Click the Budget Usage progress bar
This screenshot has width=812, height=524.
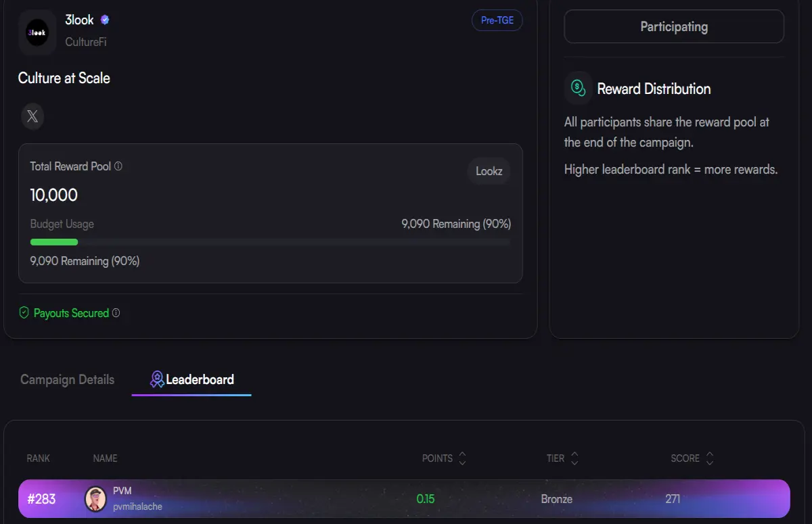[x=270, y=242]
